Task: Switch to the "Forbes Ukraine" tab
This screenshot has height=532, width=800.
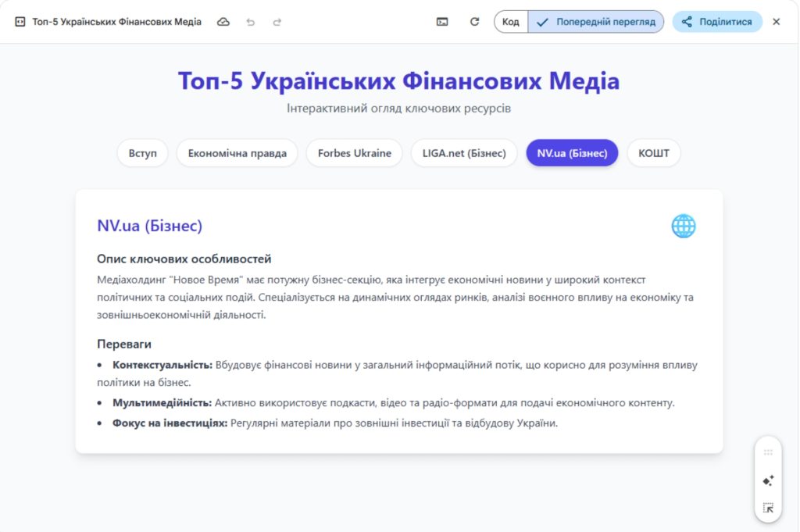Action: (x=354, y=153)
